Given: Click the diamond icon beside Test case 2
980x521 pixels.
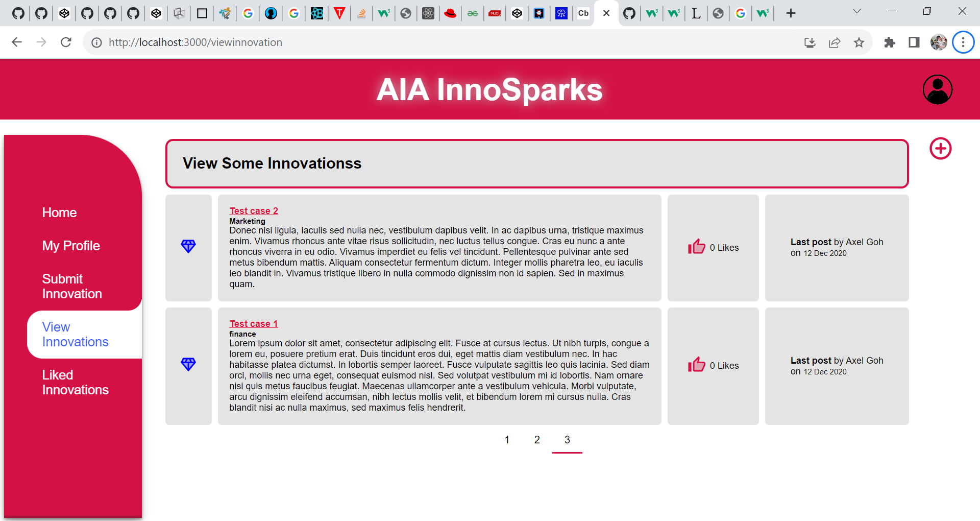Looking at the screenshot, I should [x=188, y=246].
